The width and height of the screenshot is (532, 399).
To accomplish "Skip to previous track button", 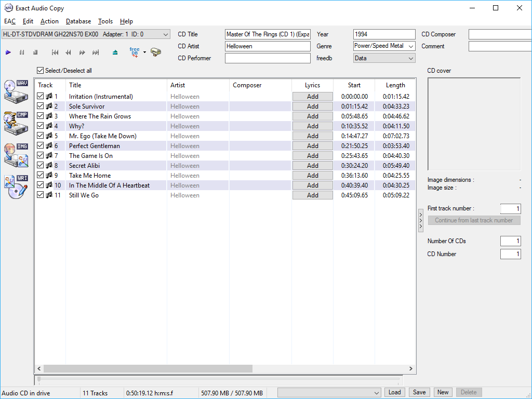I will tap(55, 52).
